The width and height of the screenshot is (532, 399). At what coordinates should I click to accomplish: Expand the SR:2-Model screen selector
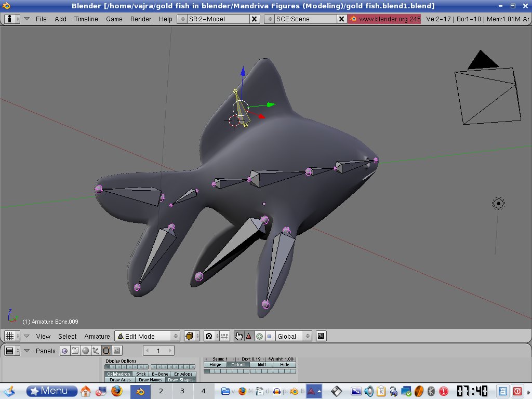point(182,19)
